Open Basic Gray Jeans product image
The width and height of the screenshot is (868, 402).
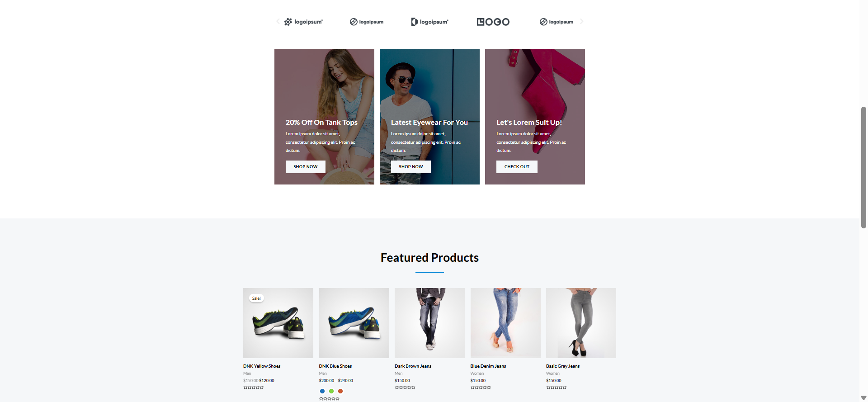pyautogui.click(x=581, y=323)
